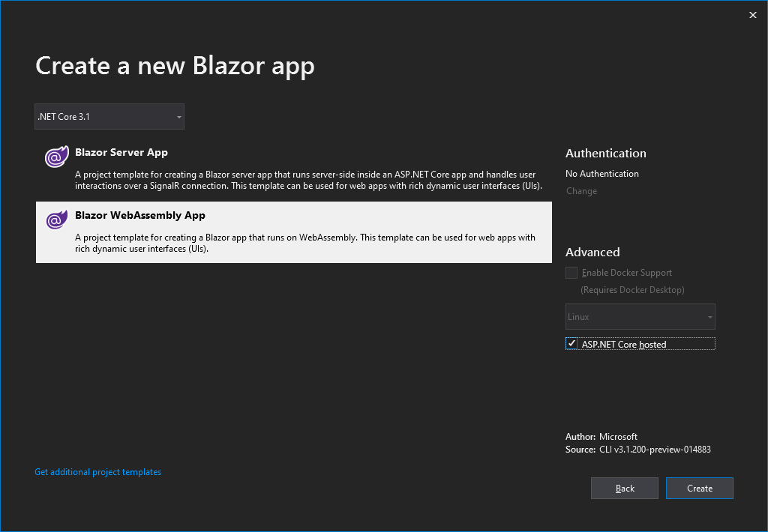
Task: Click the arrow on the .NET Core 3.1 combo box
Action: click(x=178, y=117)
